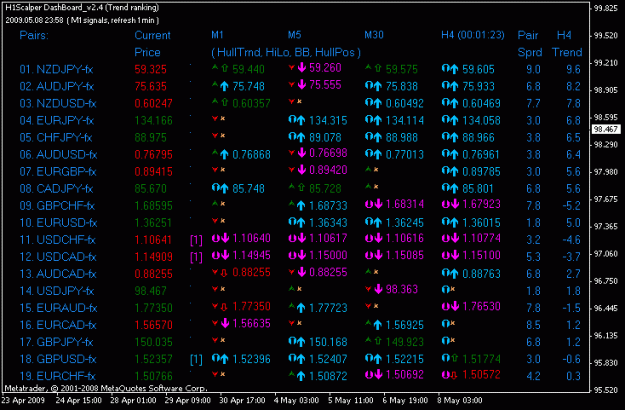Click the down arrow beside USDCAD M5 1.15000
Viewport: 625px width, 410px height.
tap(302, 255)
